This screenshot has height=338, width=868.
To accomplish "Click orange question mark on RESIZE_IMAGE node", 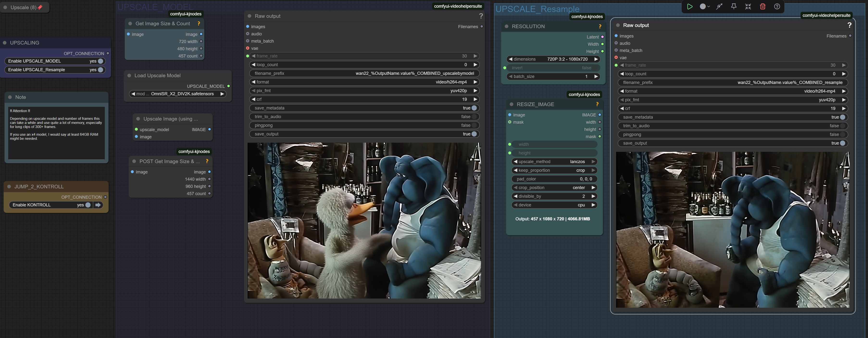I will pyautogui.click(x=597, y=104).
